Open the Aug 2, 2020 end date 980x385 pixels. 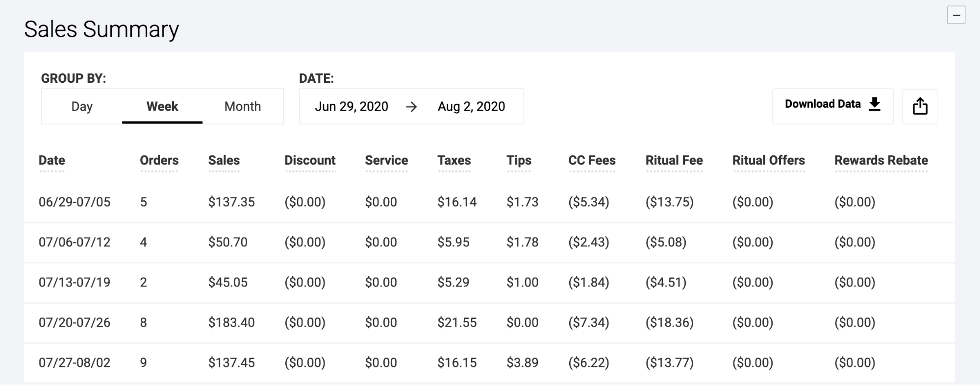tap(471, 106)
